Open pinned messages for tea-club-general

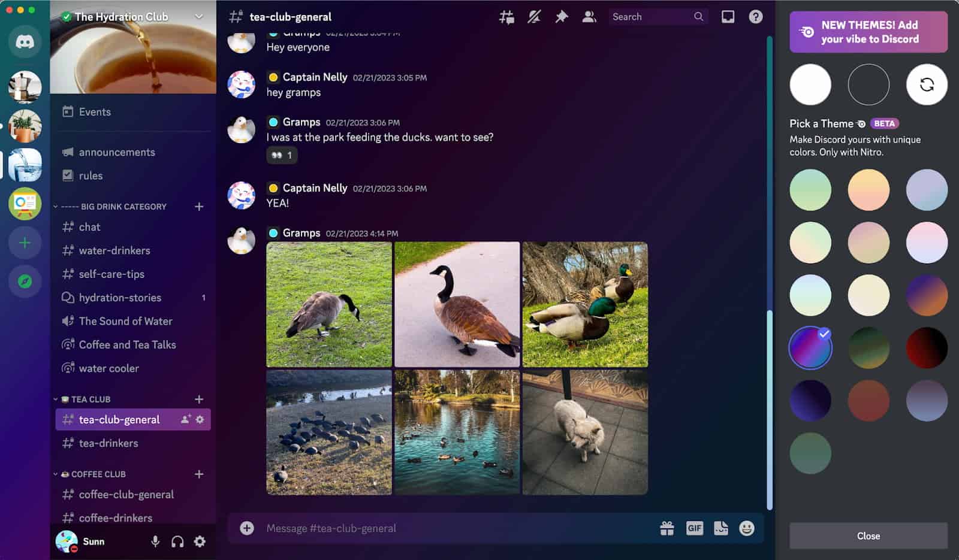[562, 17]
